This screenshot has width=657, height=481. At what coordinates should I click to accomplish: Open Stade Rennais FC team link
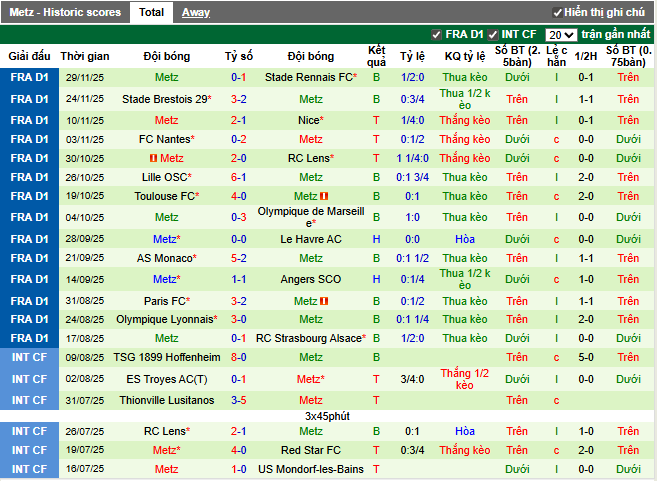pos(310,77)
